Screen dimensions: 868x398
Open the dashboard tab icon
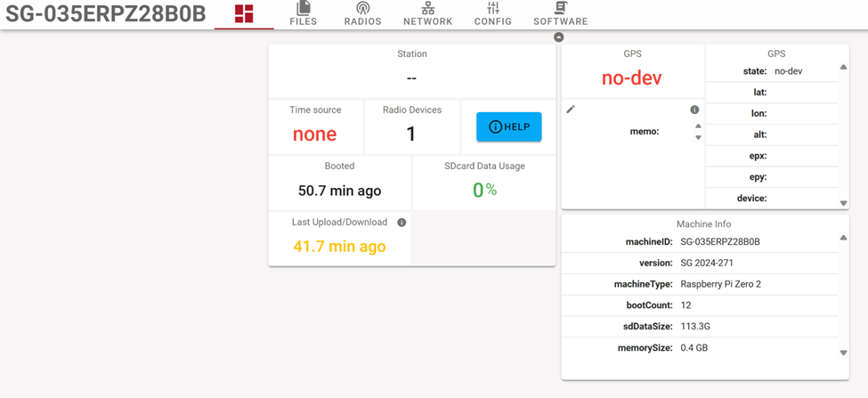[243, 13]
